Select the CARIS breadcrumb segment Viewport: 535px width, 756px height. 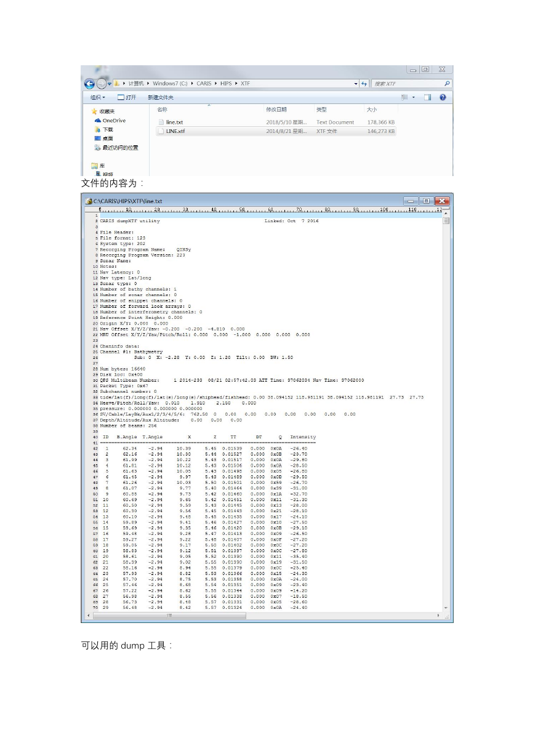coord(204,84)
